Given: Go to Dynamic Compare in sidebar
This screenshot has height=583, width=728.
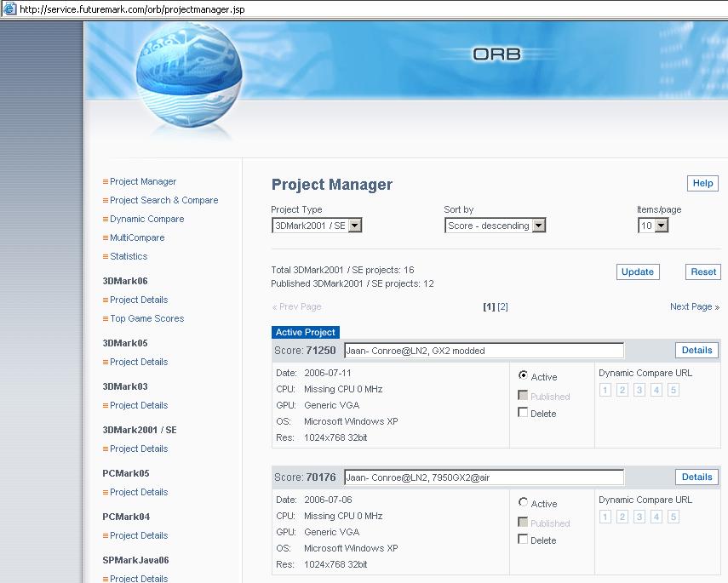Looking at the screenshot, I should coord(146,219).
